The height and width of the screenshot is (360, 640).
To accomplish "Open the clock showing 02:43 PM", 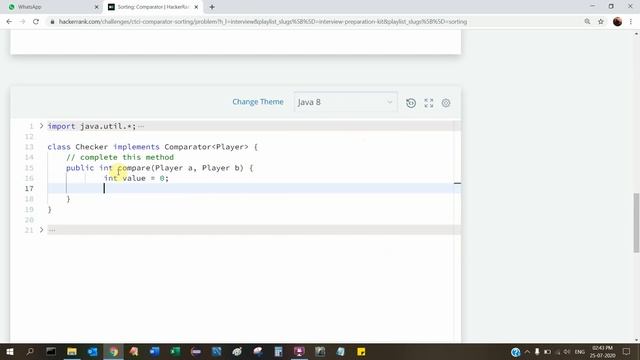I will 602,352.
